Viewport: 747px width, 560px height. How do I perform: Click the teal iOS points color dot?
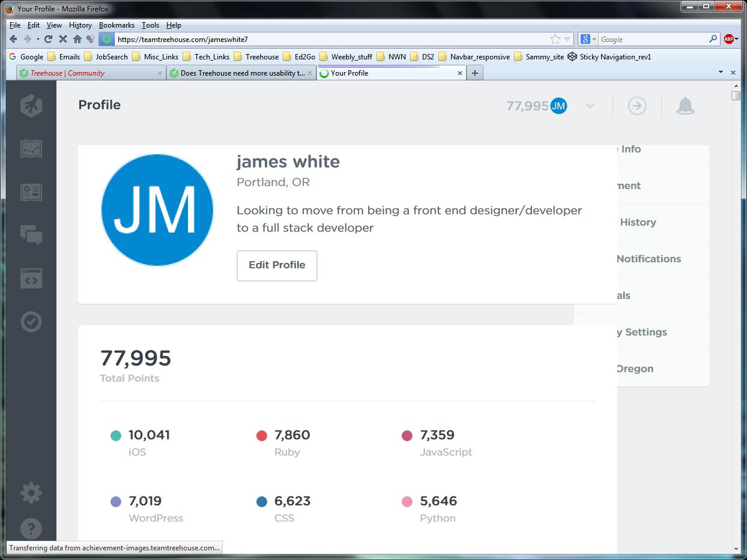pos(116,436)
